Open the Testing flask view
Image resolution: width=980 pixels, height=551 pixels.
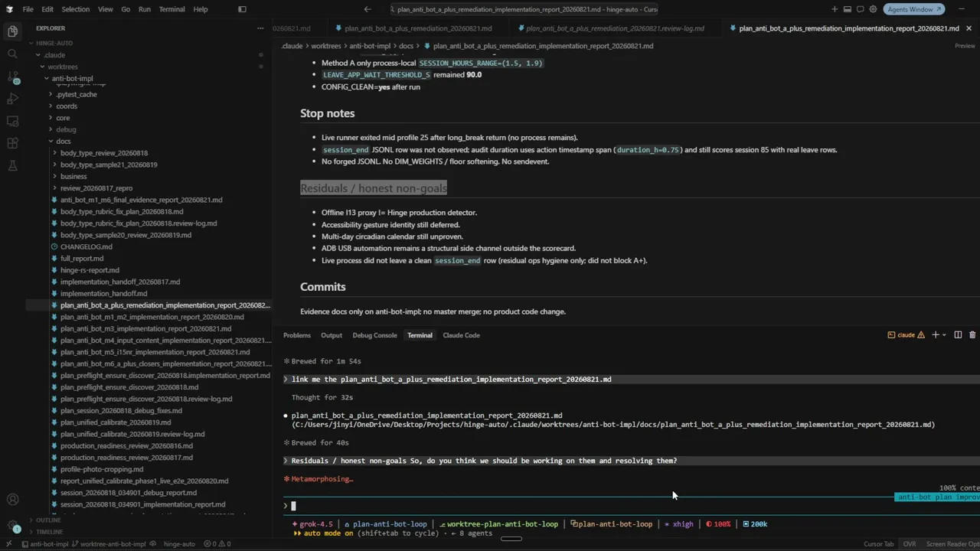(12, 165)
